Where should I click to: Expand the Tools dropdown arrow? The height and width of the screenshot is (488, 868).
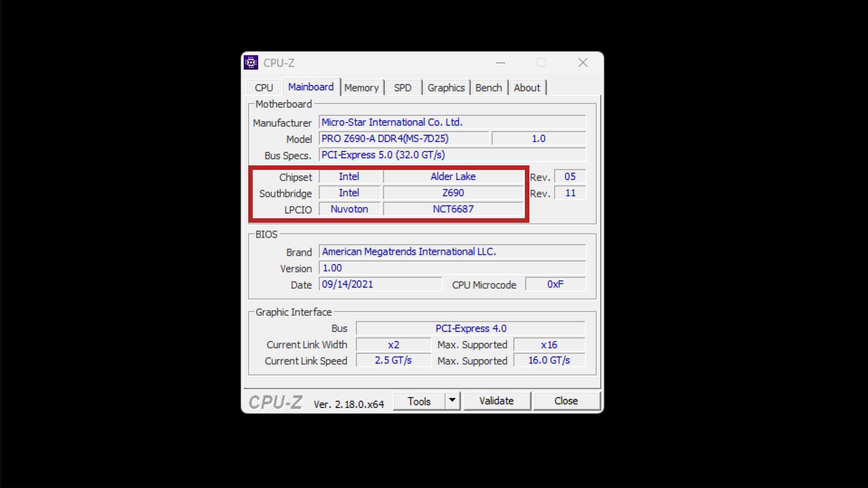click(452, 401)
